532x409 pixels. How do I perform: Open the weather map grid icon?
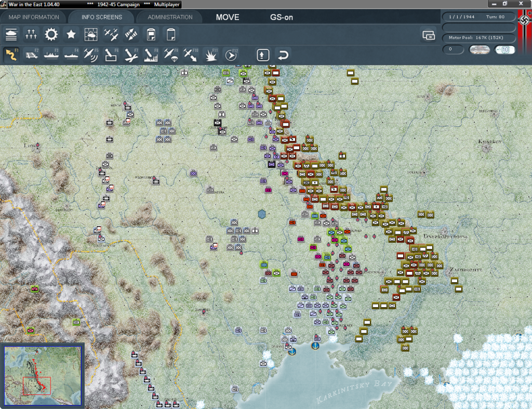[91, 35]
